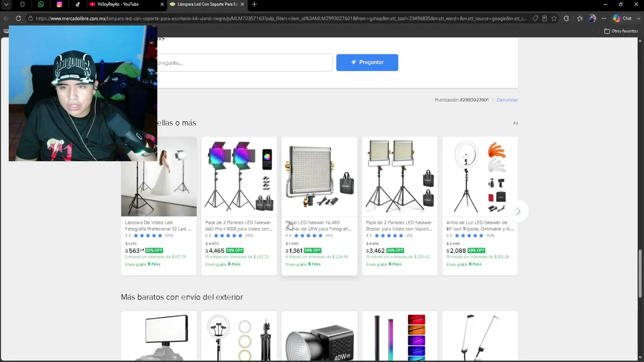
Task: Open the Lámpara De Video Led product title
Action: point(158,226)
